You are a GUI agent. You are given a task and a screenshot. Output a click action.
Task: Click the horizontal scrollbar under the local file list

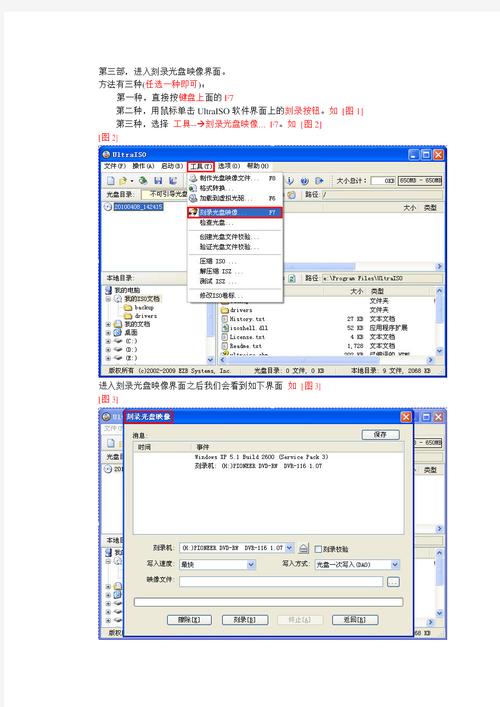[327, 360]
